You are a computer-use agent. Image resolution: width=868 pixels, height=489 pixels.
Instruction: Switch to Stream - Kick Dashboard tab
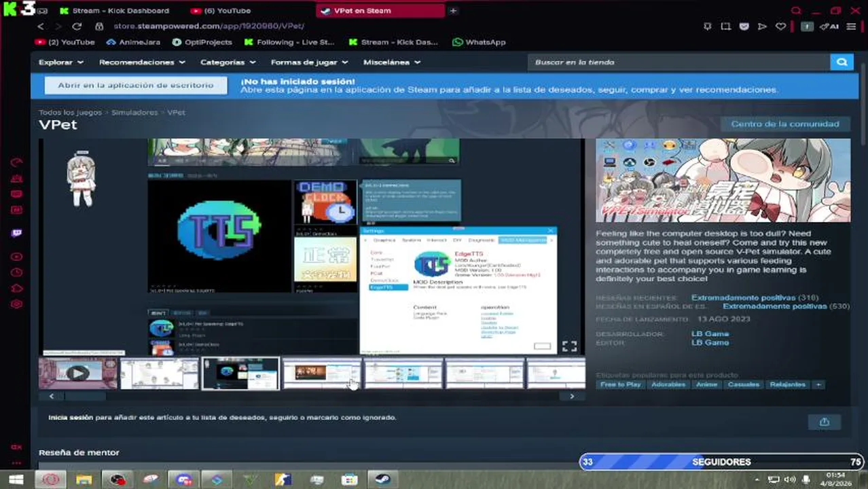click(x=114, y=11)
